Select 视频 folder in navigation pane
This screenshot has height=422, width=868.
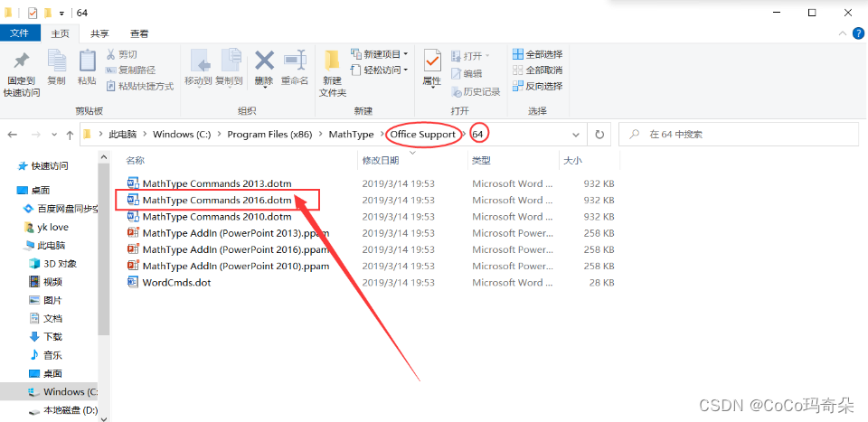click(x=45, y=282)
